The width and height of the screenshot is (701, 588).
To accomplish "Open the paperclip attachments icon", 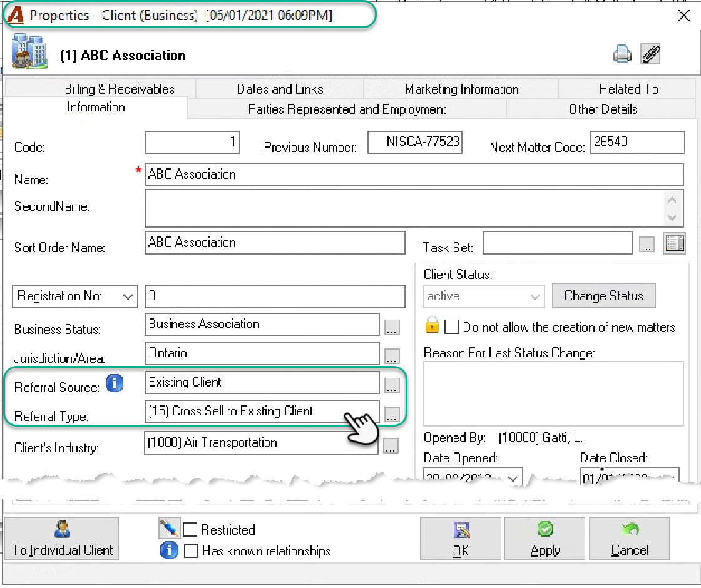I will (650, 54).
